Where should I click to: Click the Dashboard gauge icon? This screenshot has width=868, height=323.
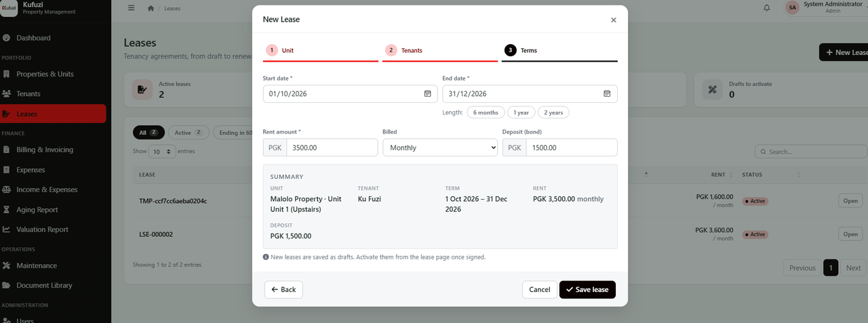point(7,38)
